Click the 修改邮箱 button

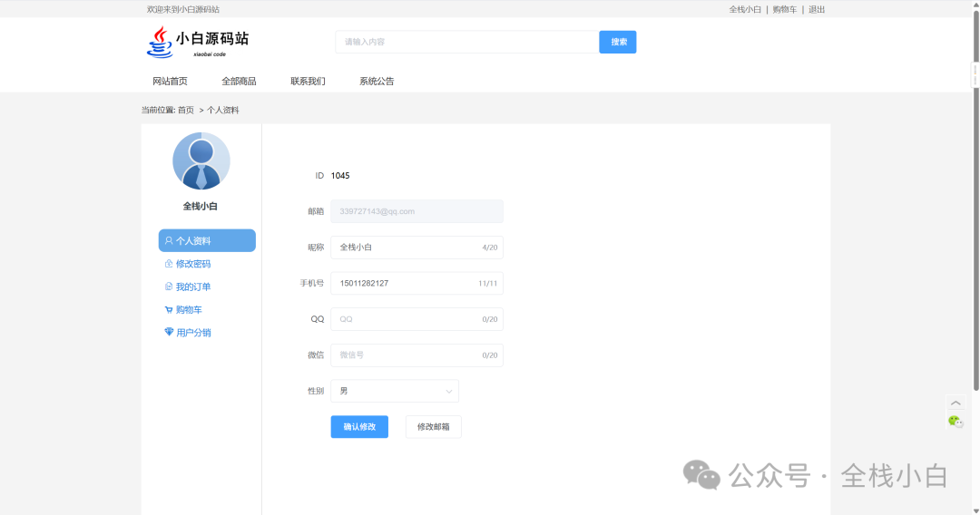tap(433, 427)
